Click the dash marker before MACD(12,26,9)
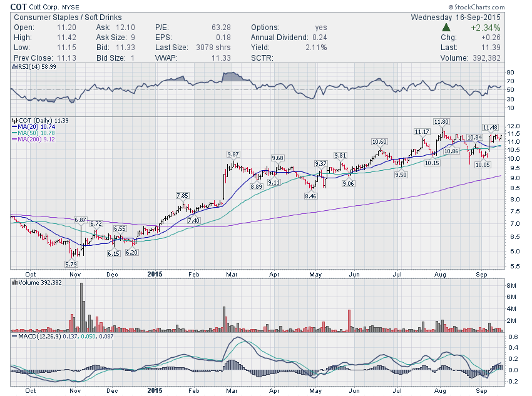Viewport: 532px width, 396px height. [14, 337]
